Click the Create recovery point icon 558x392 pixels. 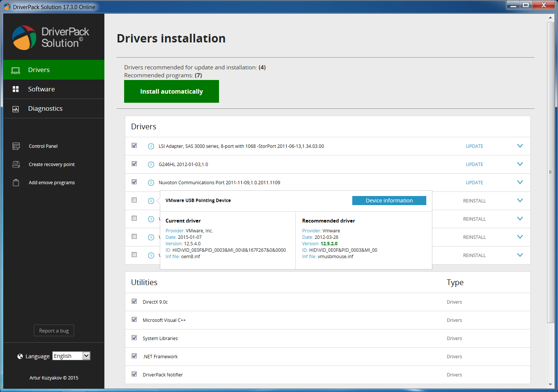pyautogui.click(x=16, y=164)
